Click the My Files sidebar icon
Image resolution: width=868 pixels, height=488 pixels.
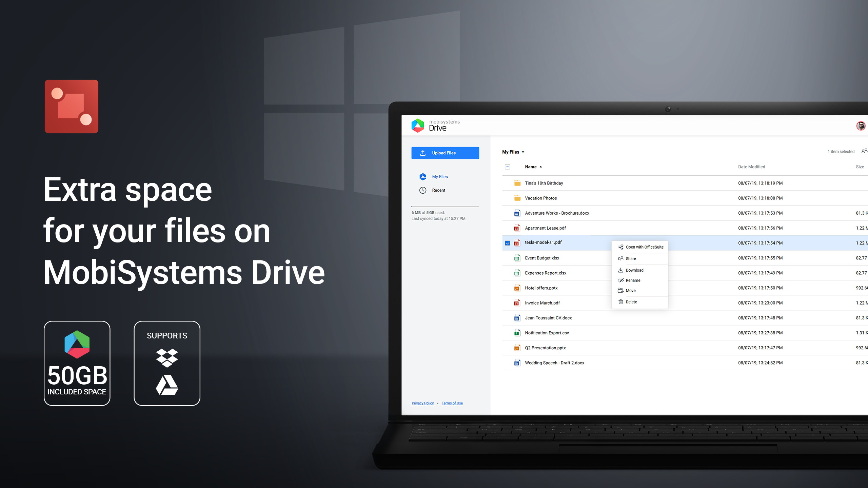(423, 177)
